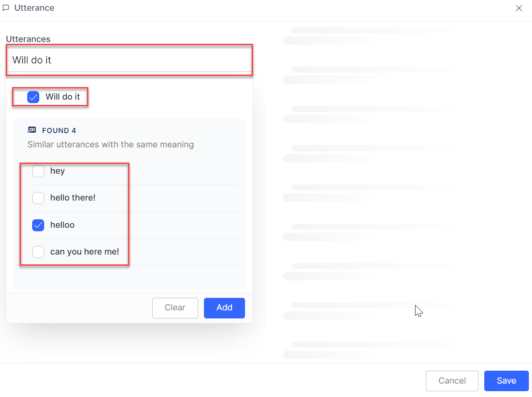Image resolution: width=532 pixels, height=397 pixels.
Task: Close the Utterance dialog with X
Action: pos(519,8)
